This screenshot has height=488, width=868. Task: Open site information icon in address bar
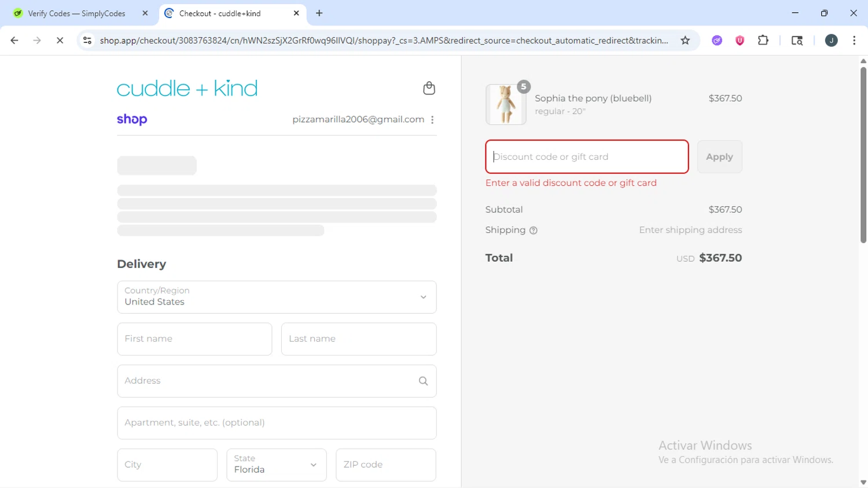pyautogui.click(x=87, y=41)
